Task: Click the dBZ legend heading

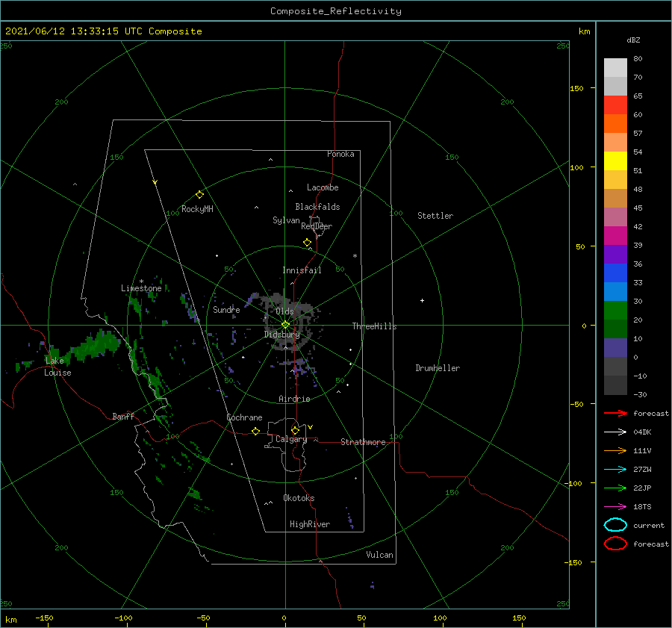Action: pyautogui.click(x=633, y=40)
